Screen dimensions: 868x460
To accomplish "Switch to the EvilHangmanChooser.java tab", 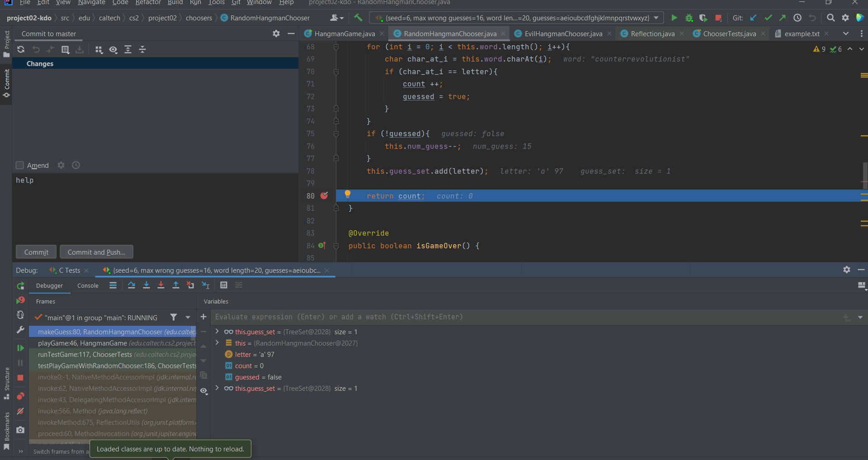I will (563, 34).
